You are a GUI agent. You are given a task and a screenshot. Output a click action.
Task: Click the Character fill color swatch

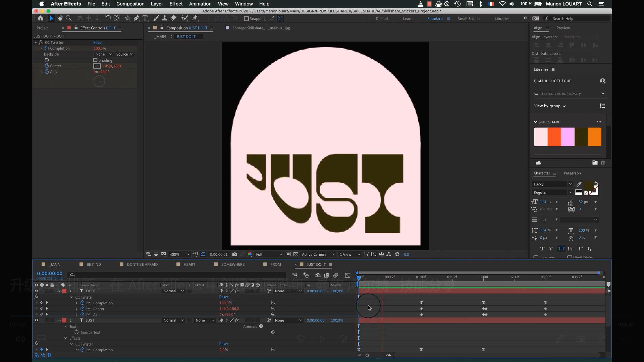pyautogui.click(x=589, y=185)
